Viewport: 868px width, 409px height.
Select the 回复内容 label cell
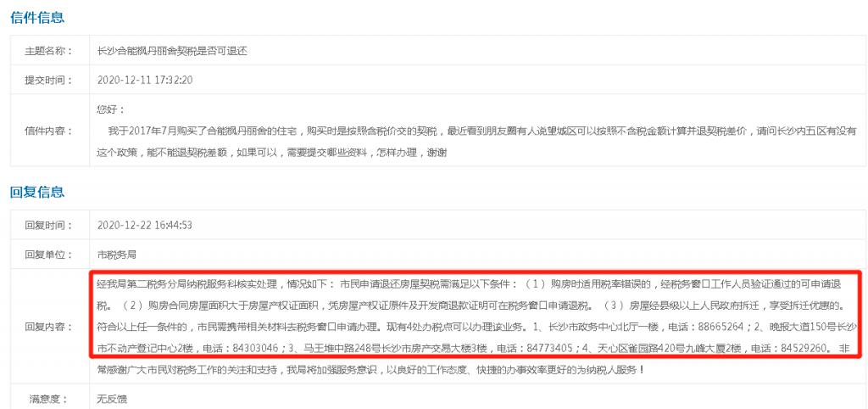[49, 327]
